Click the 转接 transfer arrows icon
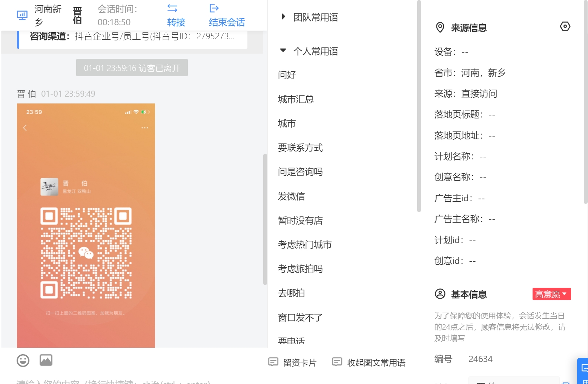Image resolution: width=588 pixels, height=384 pixels. click(x=172, y=8)
